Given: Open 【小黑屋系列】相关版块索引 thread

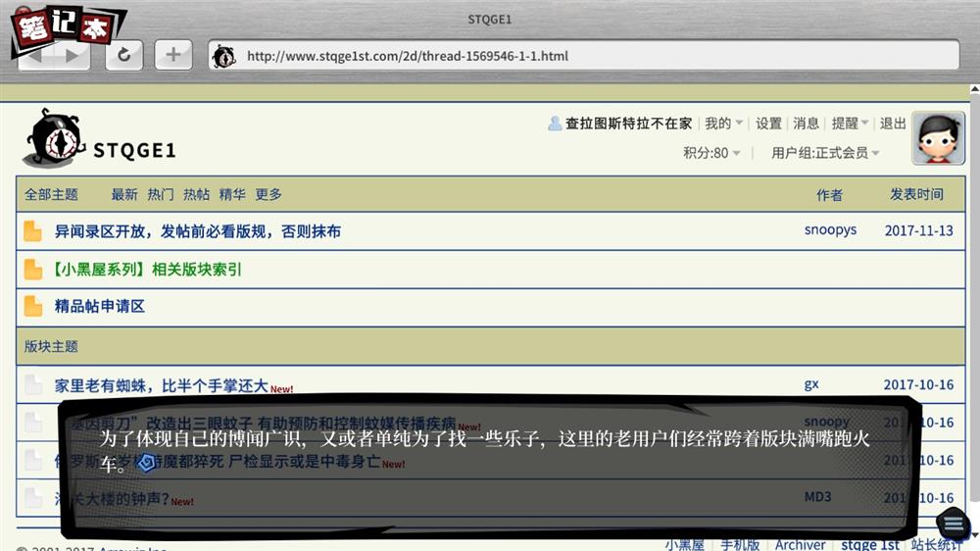Looking at the screenshot, I should [x=145, y=270].
